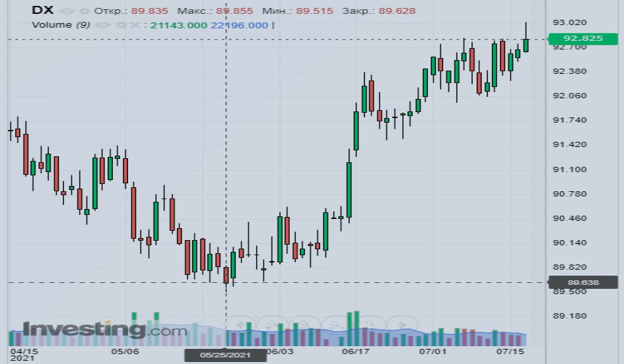The height and width of the screenshot is (364, 624).
Task: Click the 07/01 date axis label
Action: click(433, 351)
